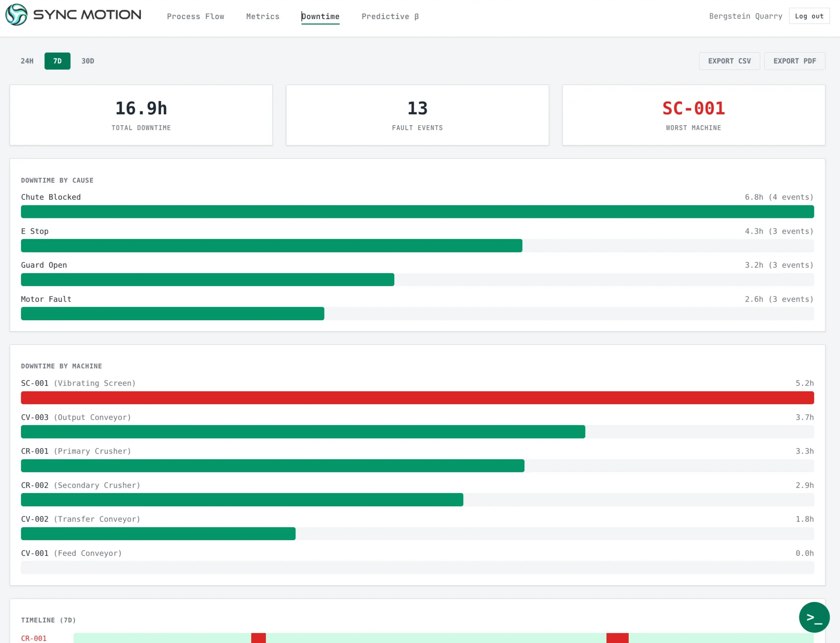Click the 'CV-003 (Output Conveyor)' label
This screenshot has height=643, width=840.
[x=76, y=417]
